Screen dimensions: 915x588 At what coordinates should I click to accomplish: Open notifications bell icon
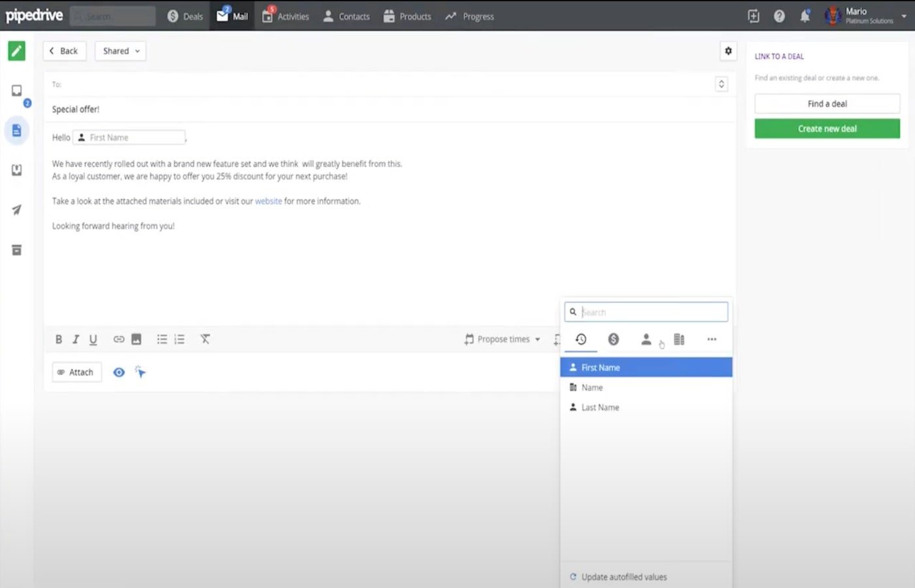tap(805, 16)
